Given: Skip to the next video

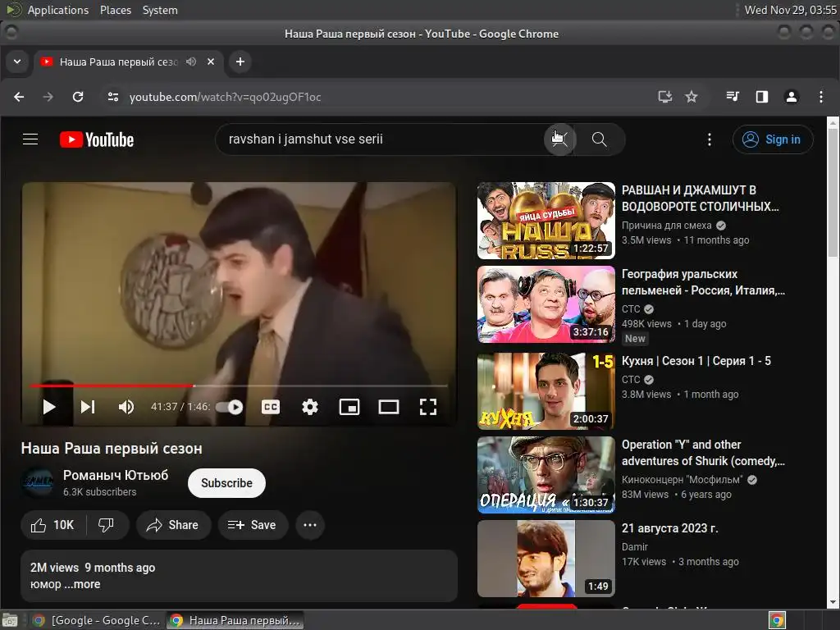Looking at the screenshot, I should coord(88,407).
